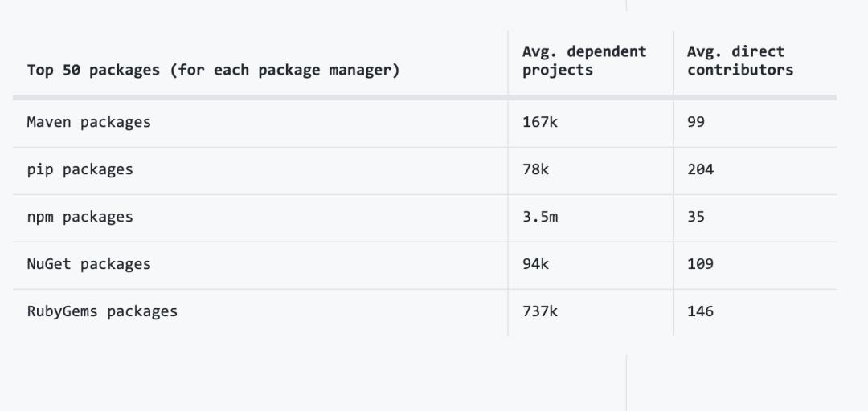Click the thick gray header divider bar

[424, 98]
